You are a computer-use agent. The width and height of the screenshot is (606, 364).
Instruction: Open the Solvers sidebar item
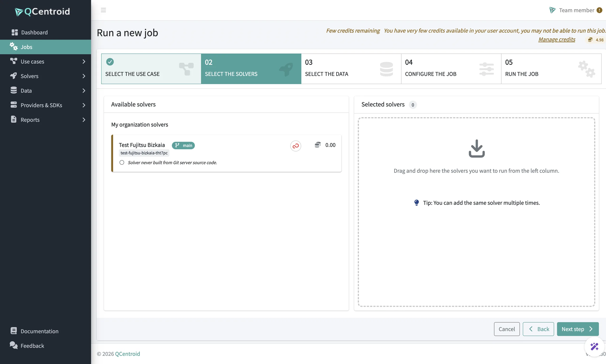pos(45,76)
